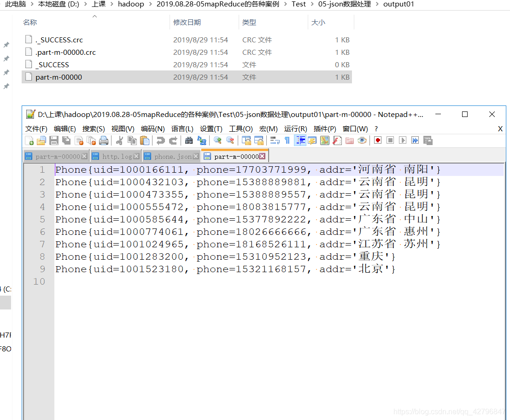Select the _SUCCESS file in Explorer
The height and width of the screenshot is (420, 510).
[187, 64]
